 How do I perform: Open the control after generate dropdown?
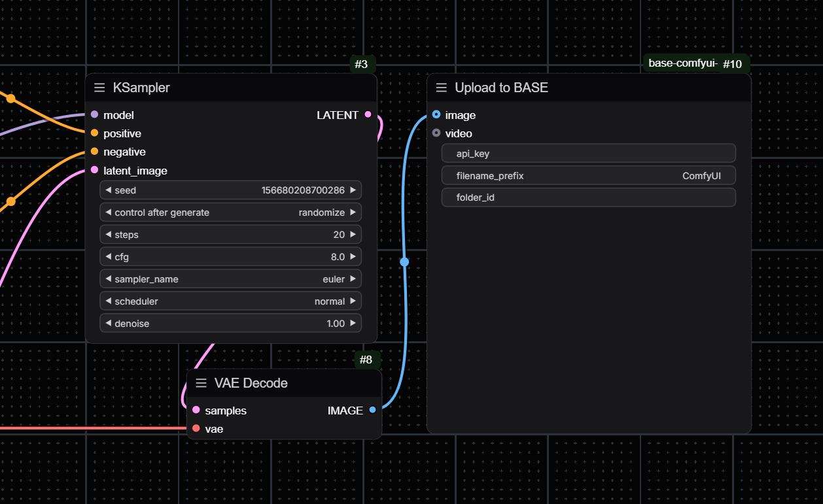pos(230,212)
